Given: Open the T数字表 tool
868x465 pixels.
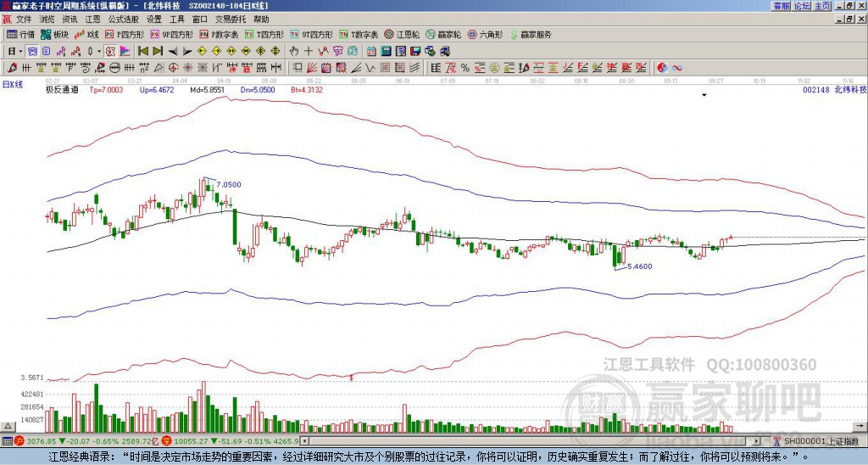Looking at the screenshot, I should 359,34.
